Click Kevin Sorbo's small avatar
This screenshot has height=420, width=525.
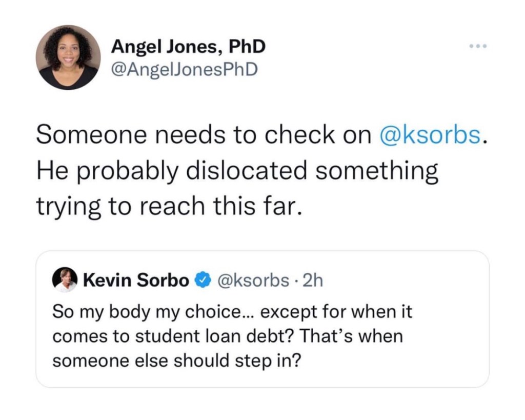pos(64,280)
